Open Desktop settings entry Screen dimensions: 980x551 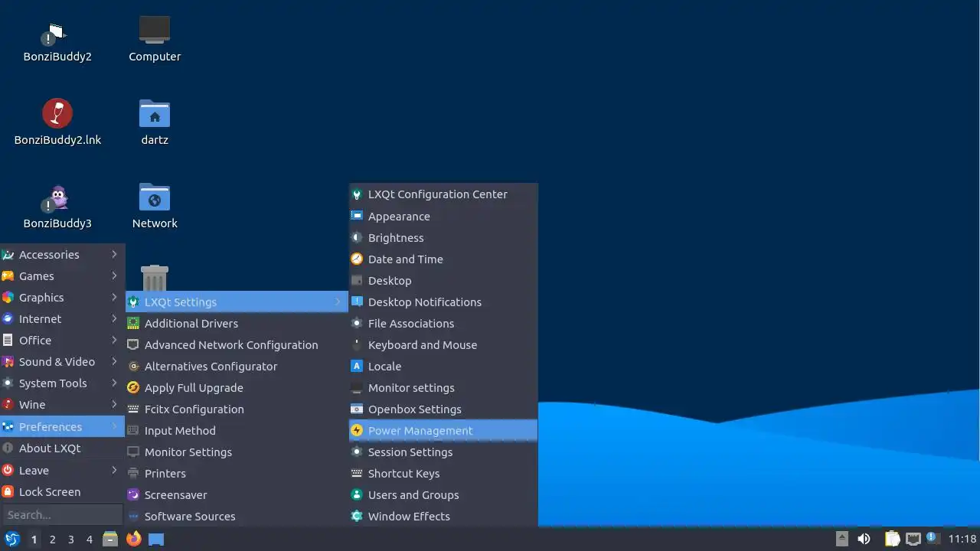(443, 280)
